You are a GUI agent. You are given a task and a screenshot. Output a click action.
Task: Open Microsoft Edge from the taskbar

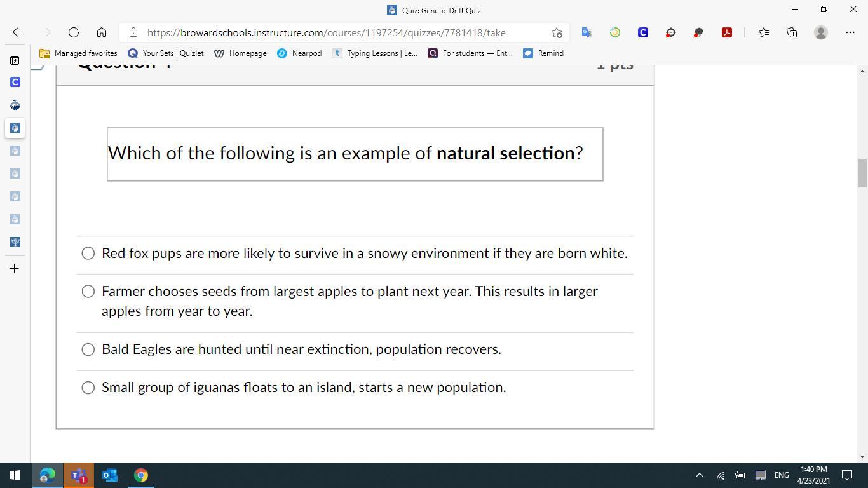point(48,475)
